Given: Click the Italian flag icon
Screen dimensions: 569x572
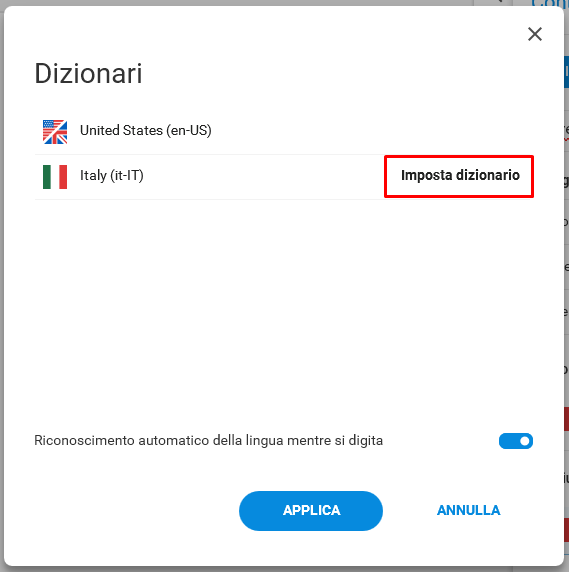Looking at the screenshot, I should (55, 177).
